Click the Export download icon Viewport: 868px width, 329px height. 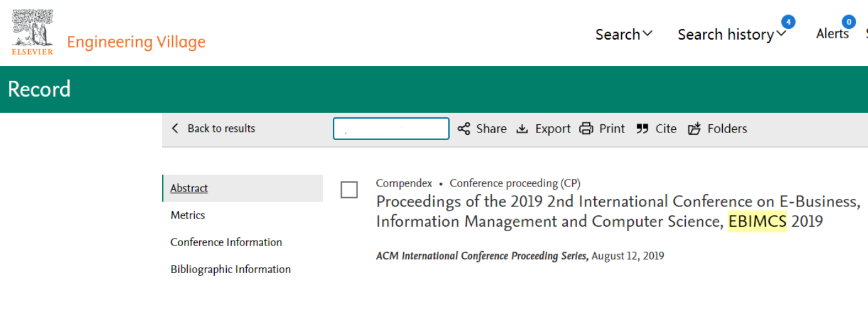coord(522,129)
